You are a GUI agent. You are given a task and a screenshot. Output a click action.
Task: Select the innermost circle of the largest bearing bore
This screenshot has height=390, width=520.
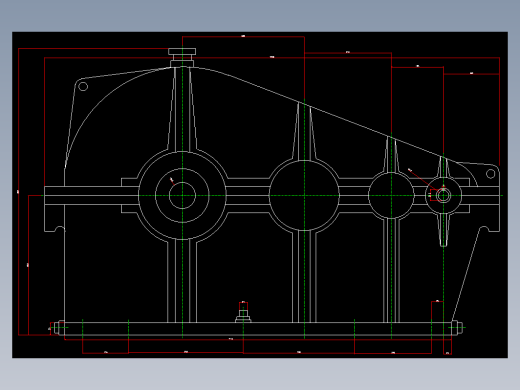[182, 195]
